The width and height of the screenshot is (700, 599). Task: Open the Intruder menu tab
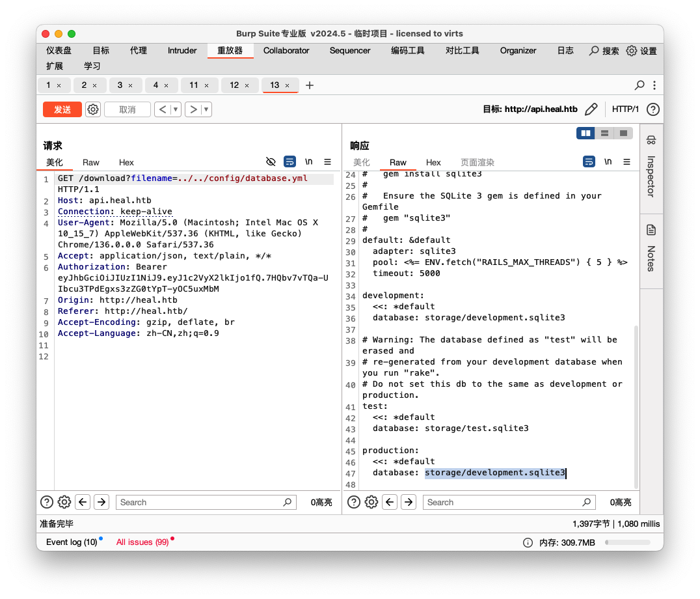click(x=182, y=51)
